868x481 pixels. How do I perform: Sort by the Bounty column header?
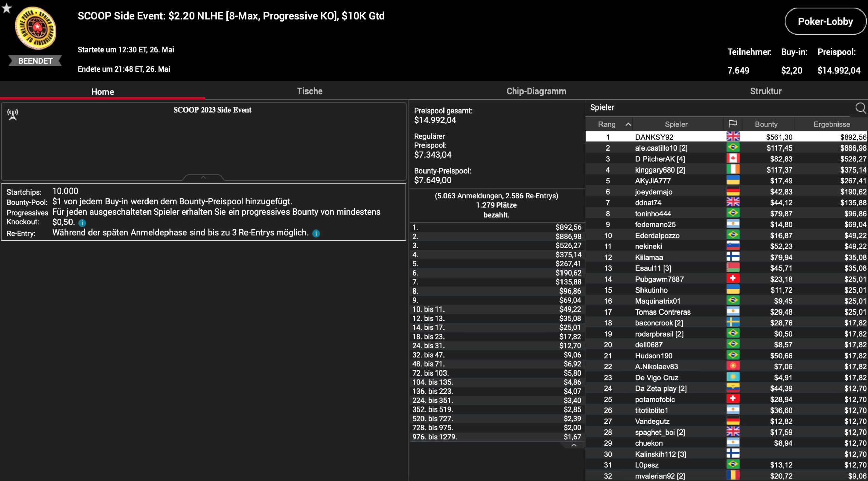(766, 124)
